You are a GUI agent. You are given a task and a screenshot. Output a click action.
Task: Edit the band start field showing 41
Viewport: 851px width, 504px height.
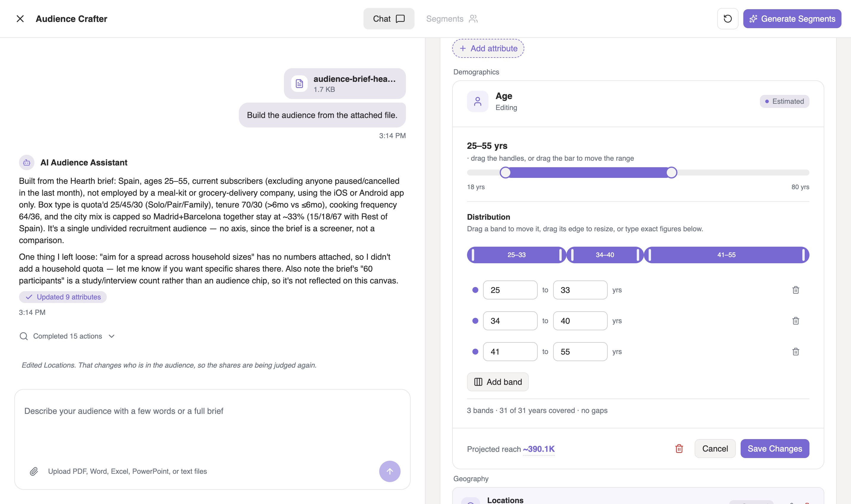click(510, 352)
